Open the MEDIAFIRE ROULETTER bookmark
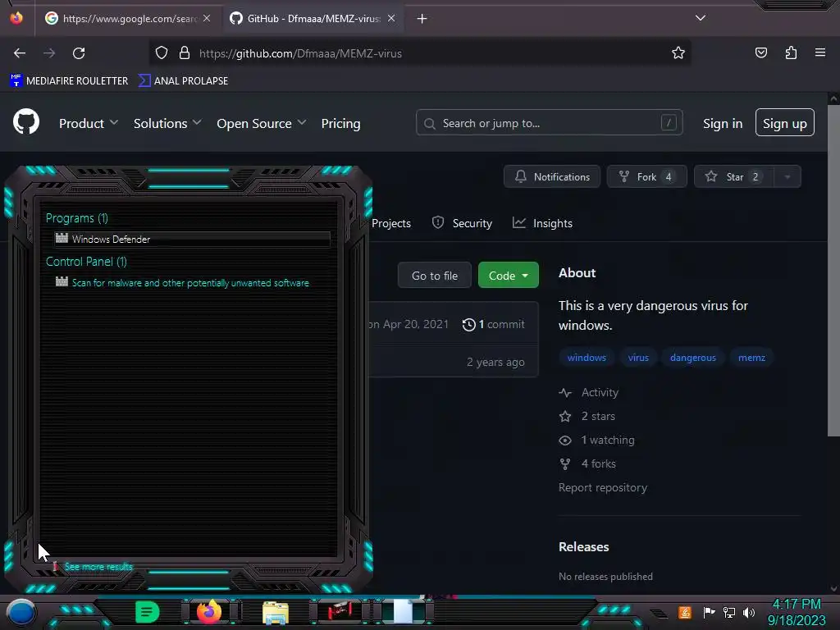 pos(69,81)
